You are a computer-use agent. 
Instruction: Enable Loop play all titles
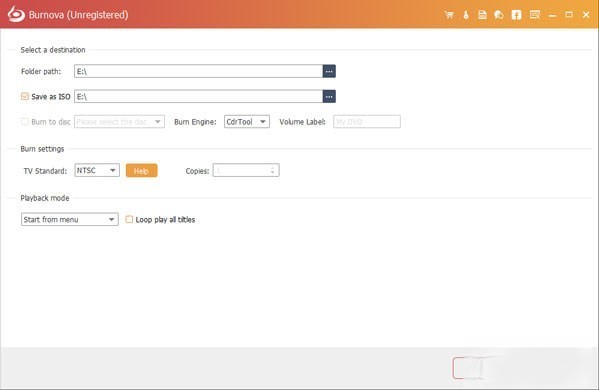(x=129, y=219)
